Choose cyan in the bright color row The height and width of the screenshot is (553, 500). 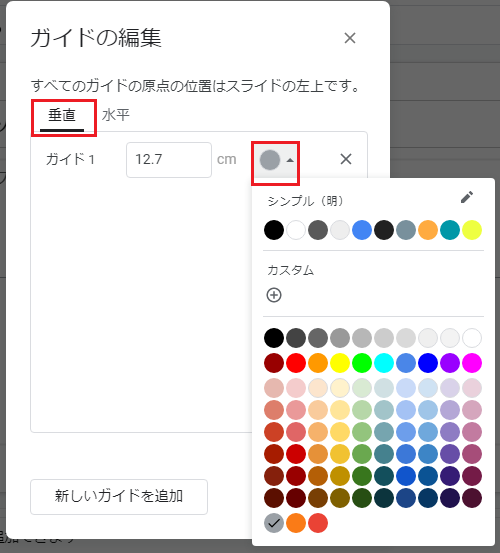(384, 363)
